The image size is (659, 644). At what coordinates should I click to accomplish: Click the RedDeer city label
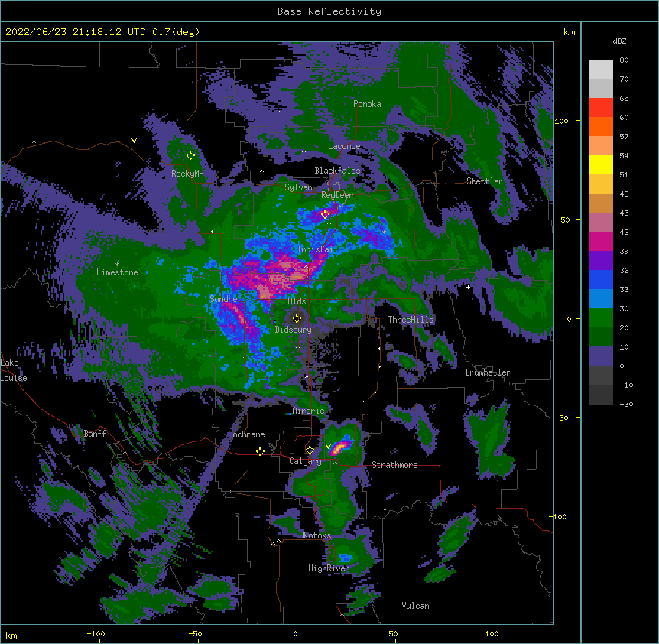[337, 195]
